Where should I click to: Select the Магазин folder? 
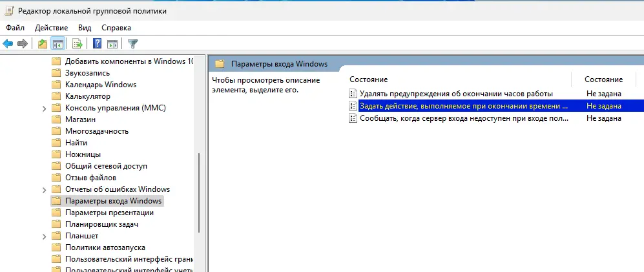(81, 120)
